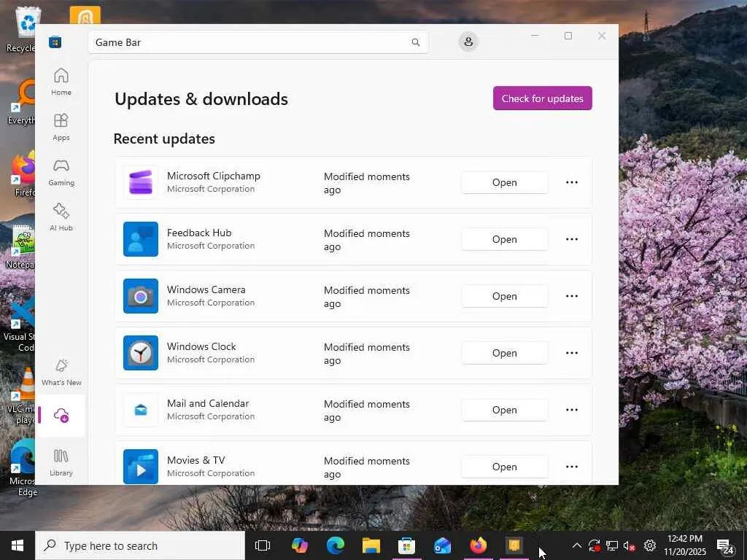Click the muted volume tray icon
747x560 pixels.
tap(630, 546)
